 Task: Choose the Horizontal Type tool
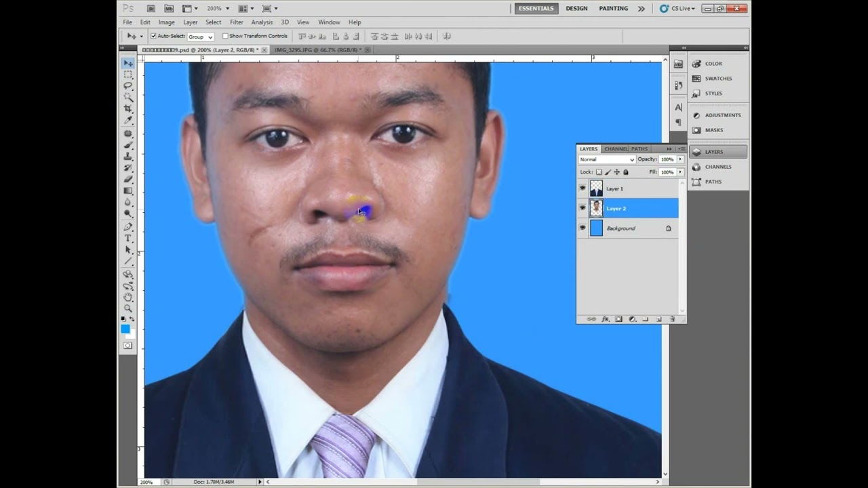pos(127,239)
